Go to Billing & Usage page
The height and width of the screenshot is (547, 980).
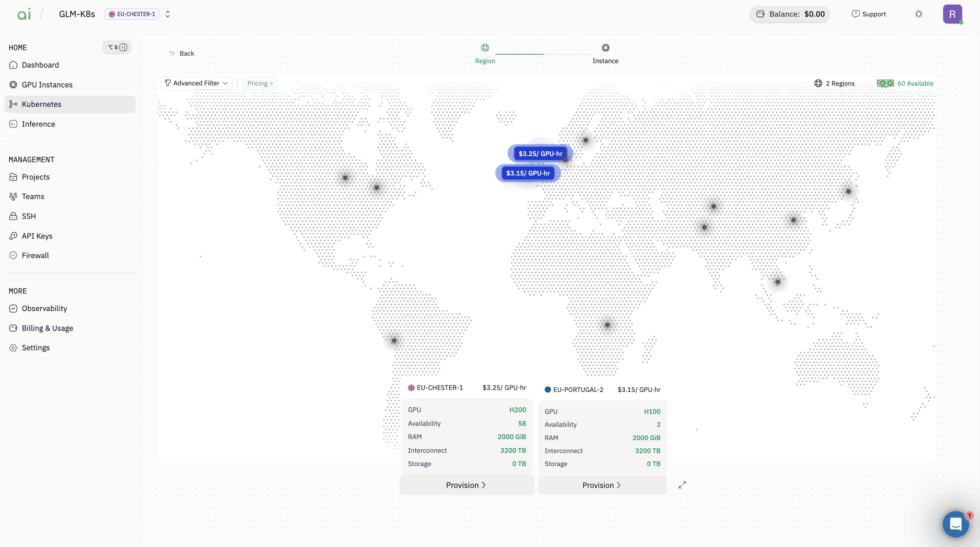click(47, 328)
